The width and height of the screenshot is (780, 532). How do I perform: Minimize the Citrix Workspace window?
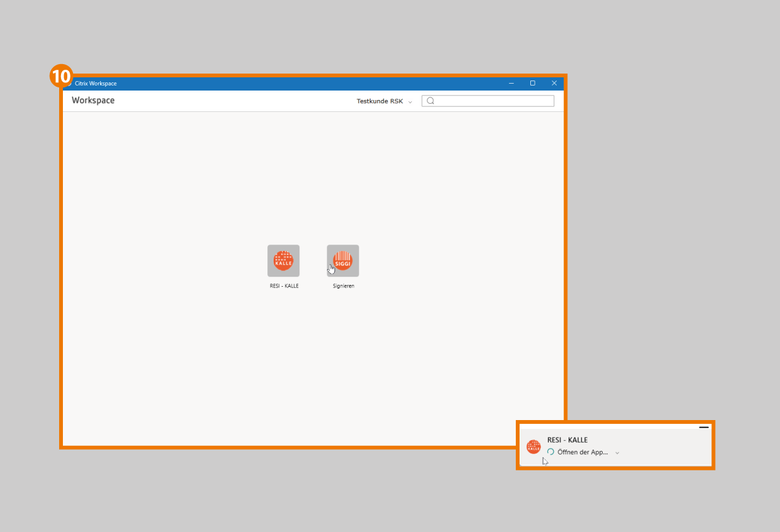tap(511, 83)
